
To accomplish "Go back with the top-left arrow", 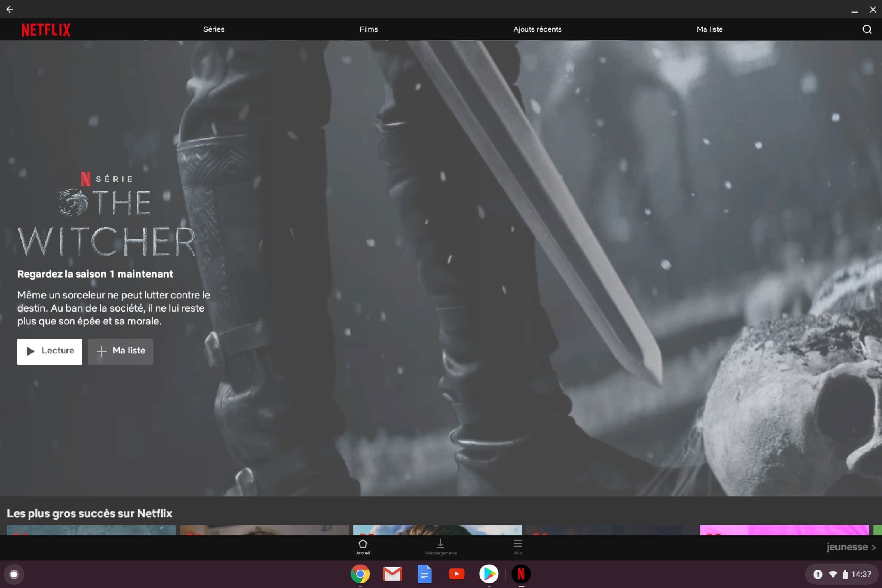I will 10,9.
